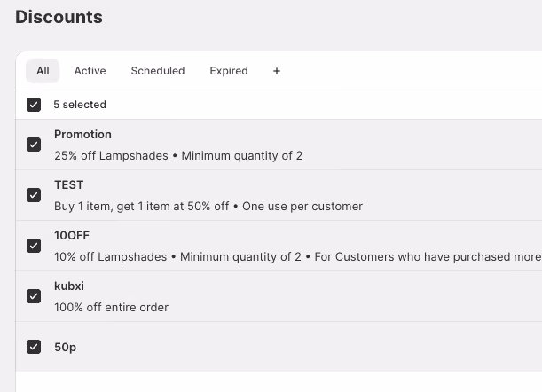Show the Expired discounts tab
The image size is (542, 392).
(229, 71)
